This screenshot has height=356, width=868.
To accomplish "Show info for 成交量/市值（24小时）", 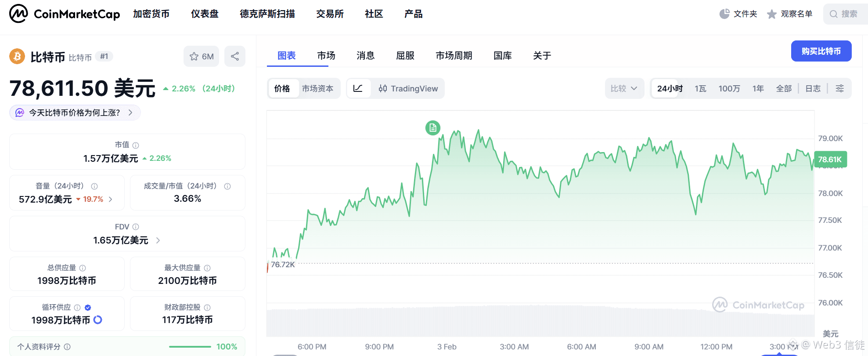I will [x=227, y=186].
